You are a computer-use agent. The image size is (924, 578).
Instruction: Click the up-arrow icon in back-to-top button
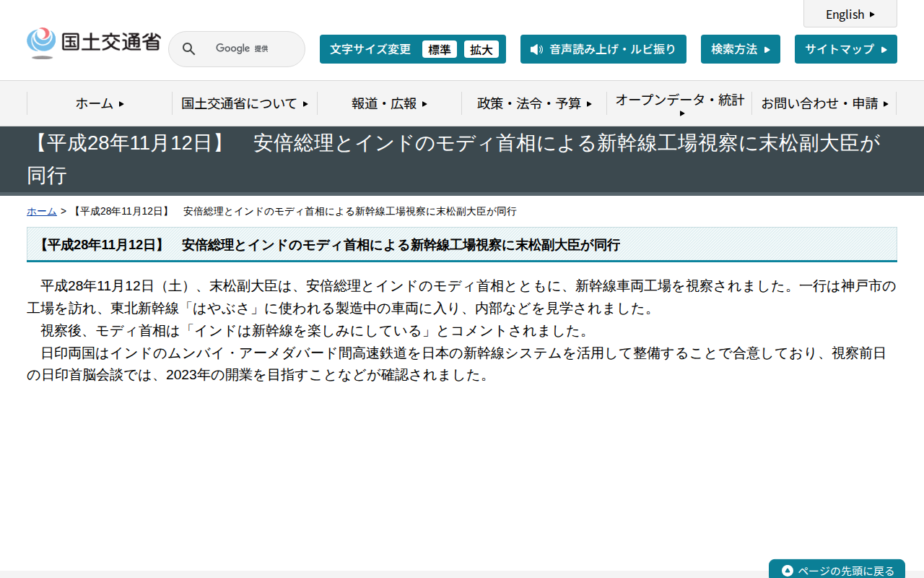click(x=788, y=571)
